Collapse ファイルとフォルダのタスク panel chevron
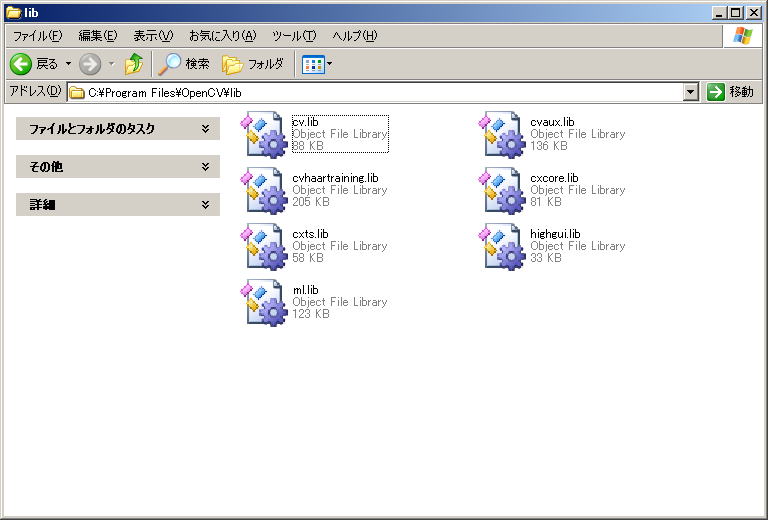 click(x=206, y=129)
